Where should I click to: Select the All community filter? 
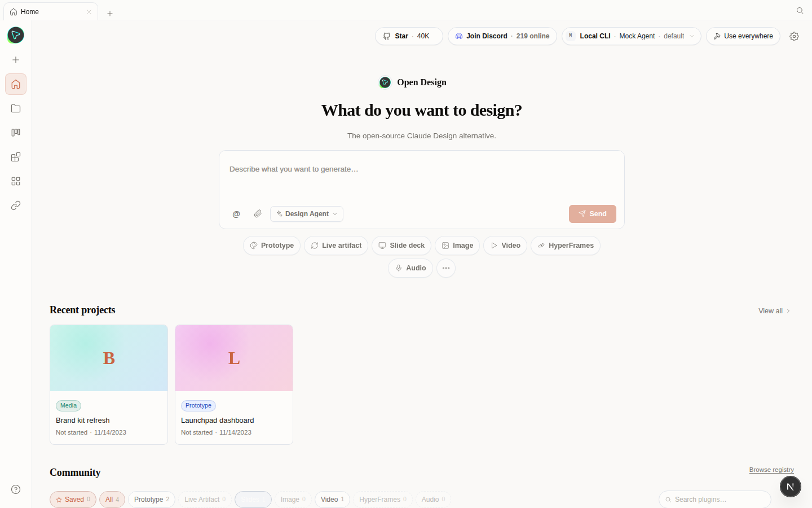[x=112, y=500]
